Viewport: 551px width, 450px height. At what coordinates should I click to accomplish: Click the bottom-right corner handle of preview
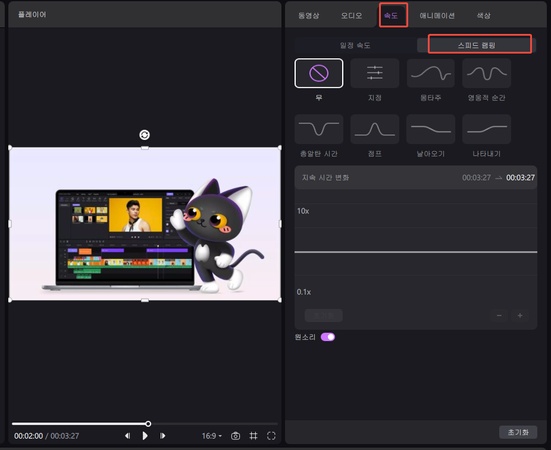pyautogui.click(x=280, y=300)
